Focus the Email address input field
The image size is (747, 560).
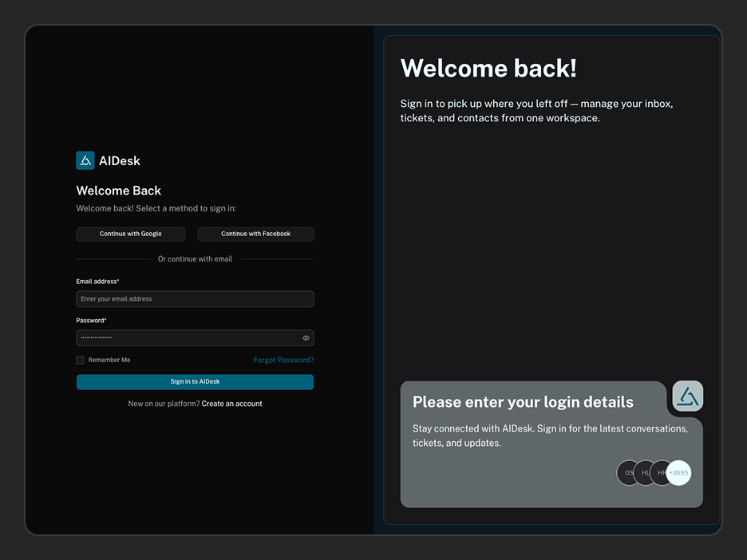195,299
